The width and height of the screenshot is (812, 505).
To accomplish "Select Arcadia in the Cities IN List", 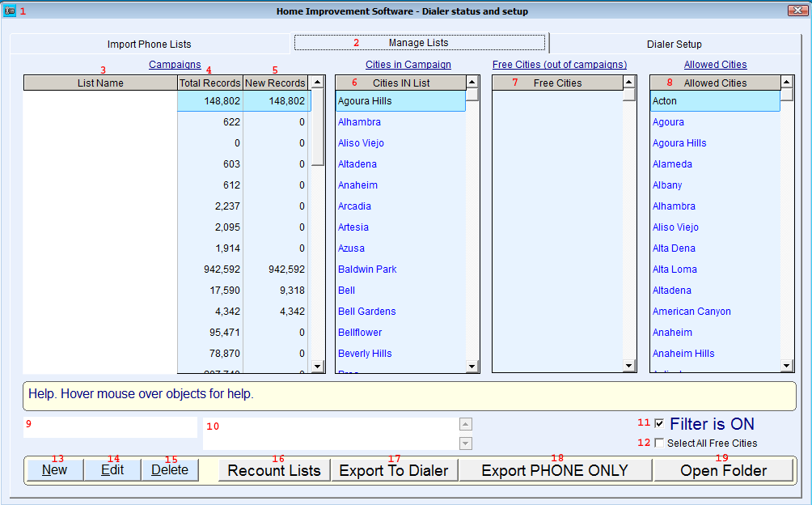I will tap(401, 206).
